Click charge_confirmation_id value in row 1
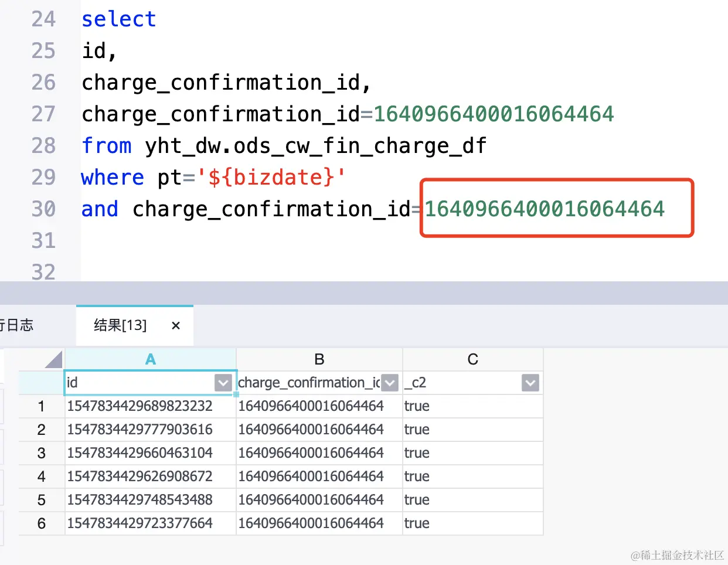The width and height of the screenshot is (728, 565). click(319, 406)
